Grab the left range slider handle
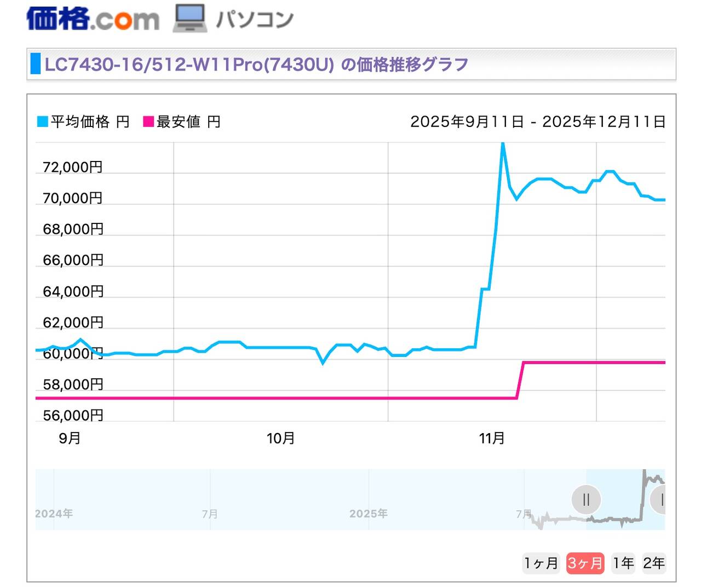This screenshot has width=701, height=588. (586, 499)
